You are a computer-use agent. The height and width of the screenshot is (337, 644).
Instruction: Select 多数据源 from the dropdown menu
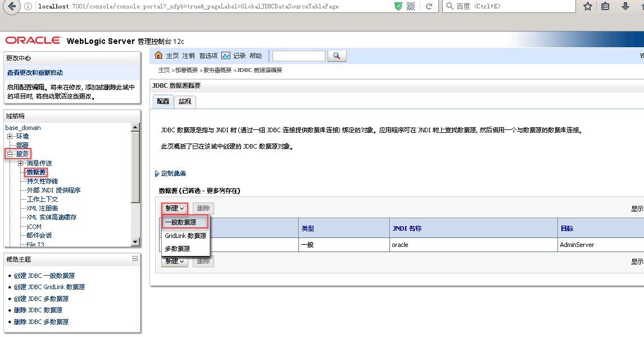pos(178,249)
